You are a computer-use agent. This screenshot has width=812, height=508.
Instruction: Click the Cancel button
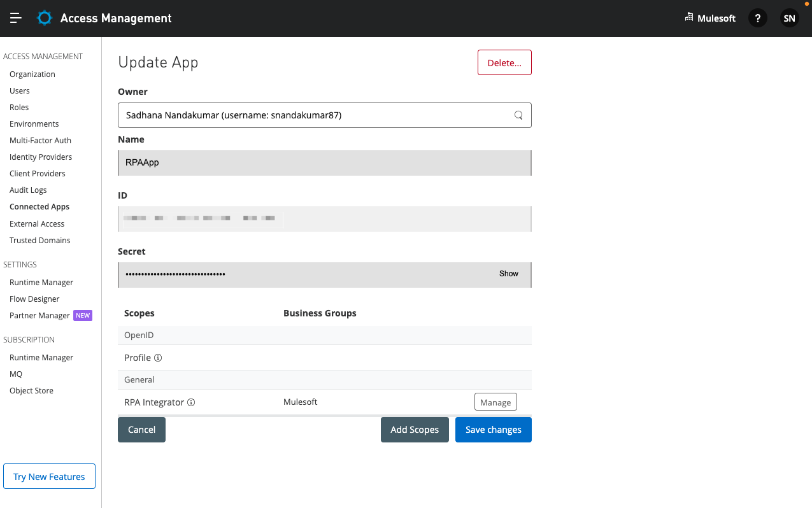pyautogui.click(x=141, y=430)
